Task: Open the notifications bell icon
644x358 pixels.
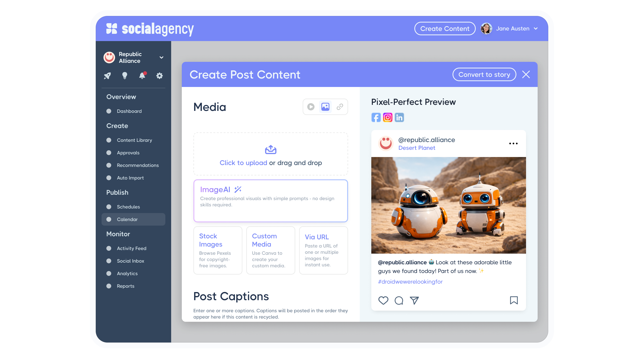Action: click(x=142, y=75)
